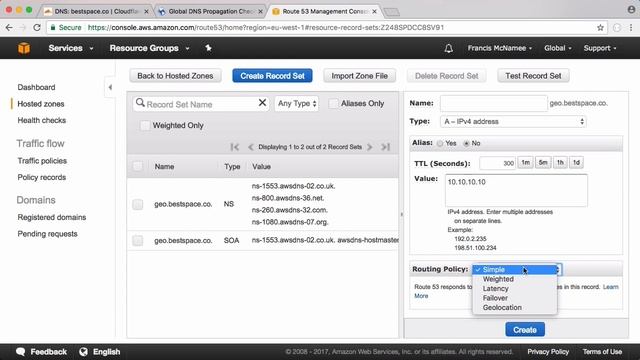Open the Privacy Policy link
Viewport: 640px width, 360px height.
point(548,352)
